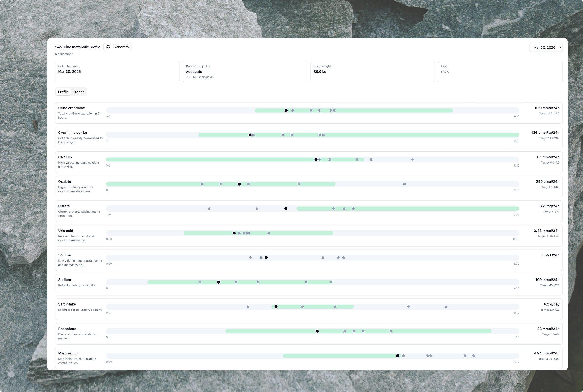Click the black marker on the Uric acid bar
Screen dimensions: 583x392
(x=234, y=233)
